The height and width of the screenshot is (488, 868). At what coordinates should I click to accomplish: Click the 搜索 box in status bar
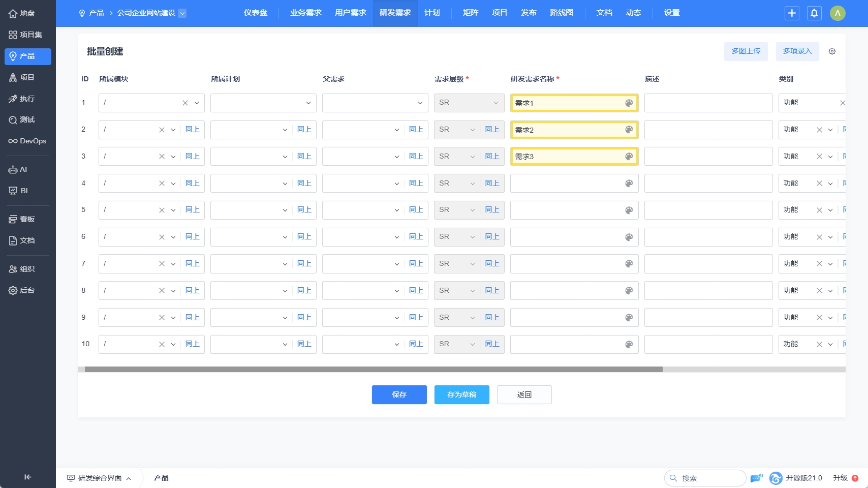[x=705, y=478]
